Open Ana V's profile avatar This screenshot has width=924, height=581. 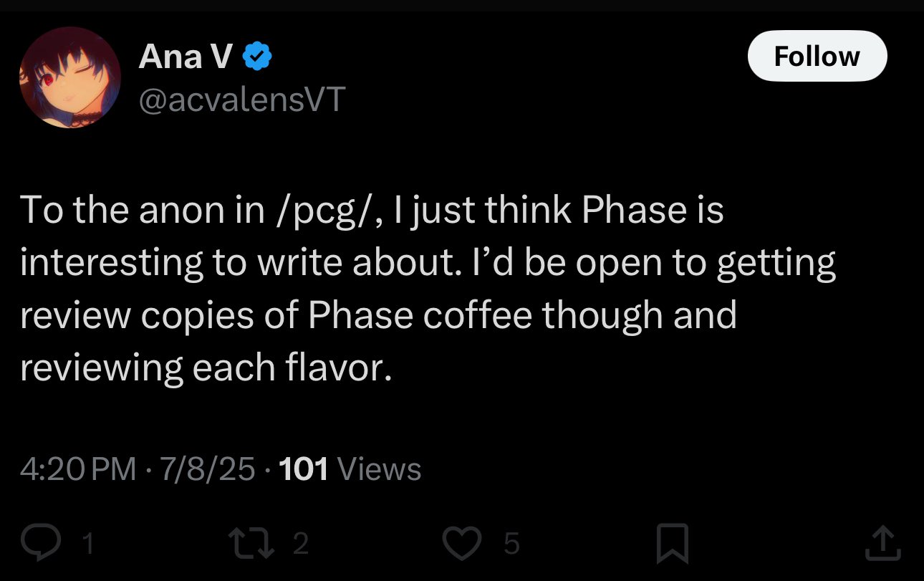pyautogui.click(x=70, y=77)
